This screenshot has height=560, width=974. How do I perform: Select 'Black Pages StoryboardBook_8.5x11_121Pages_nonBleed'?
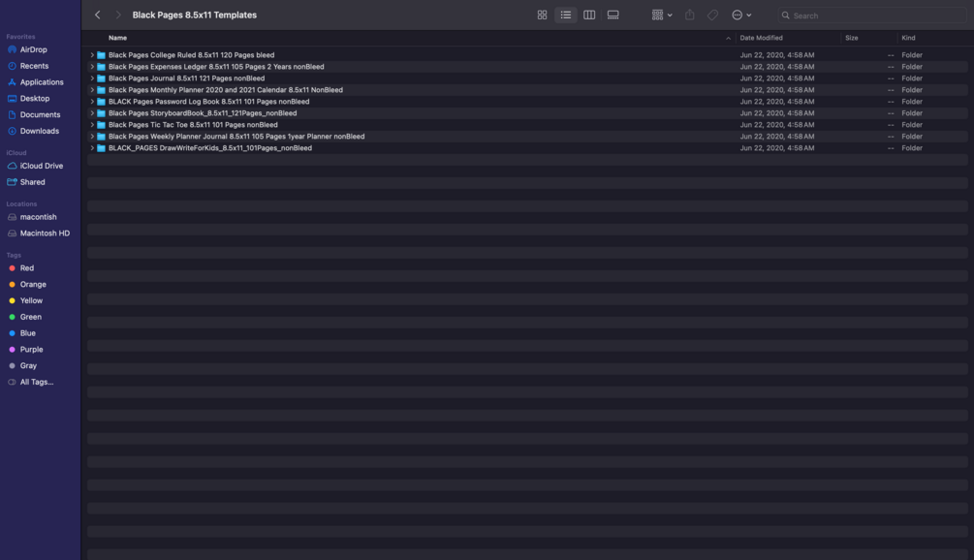tap(203, 113)
